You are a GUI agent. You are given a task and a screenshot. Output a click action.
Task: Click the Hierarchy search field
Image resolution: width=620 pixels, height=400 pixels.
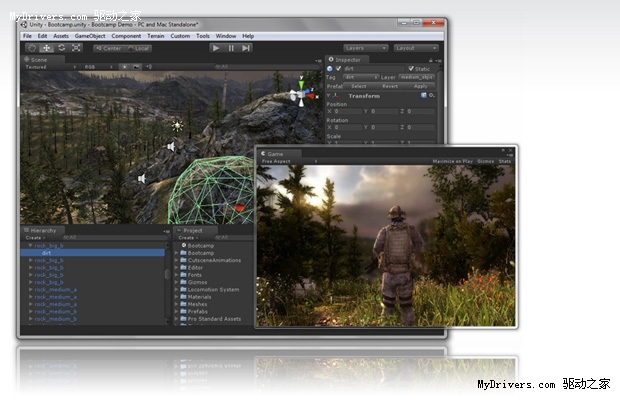(114, 238)
